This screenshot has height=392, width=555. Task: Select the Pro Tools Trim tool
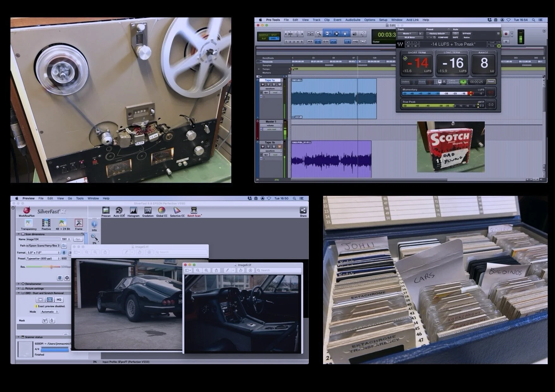coord(328,34)
